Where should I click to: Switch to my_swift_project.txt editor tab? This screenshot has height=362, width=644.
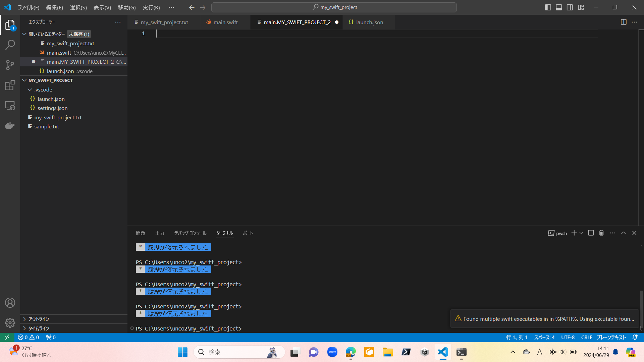164,22
